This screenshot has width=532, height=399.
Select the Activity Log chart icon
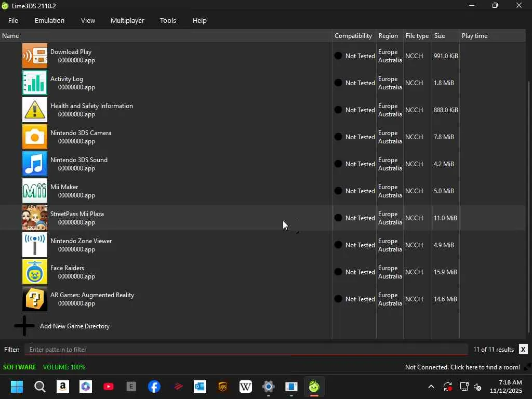click(x=35, y=83)
